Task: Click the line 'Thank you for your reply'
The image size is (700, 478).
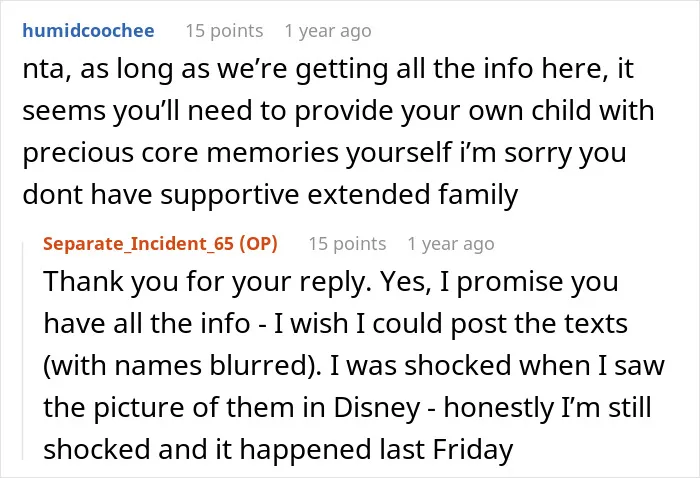Action: tap(331, 282)
